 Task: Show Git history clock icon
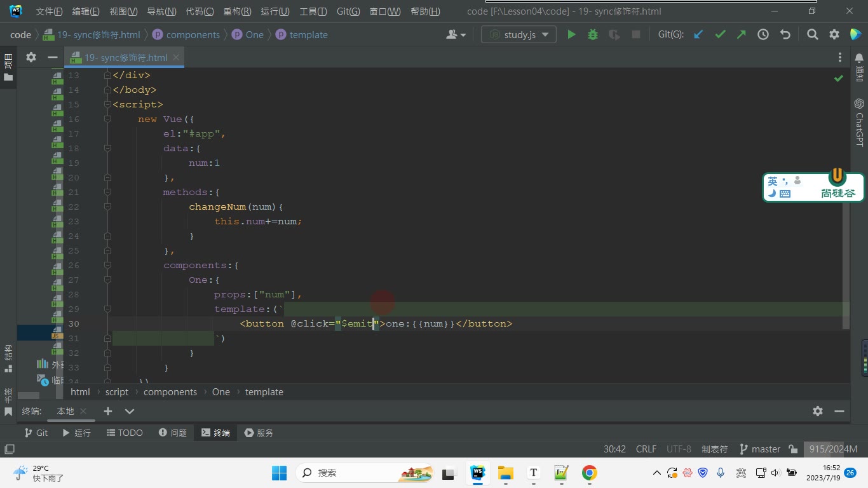pyautogui.click(x=763, y=35)
